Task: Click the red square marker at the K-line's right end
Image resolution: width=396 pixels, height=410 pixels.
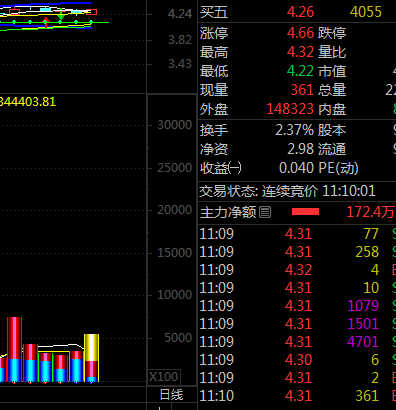Action: (x=92, y=12)
